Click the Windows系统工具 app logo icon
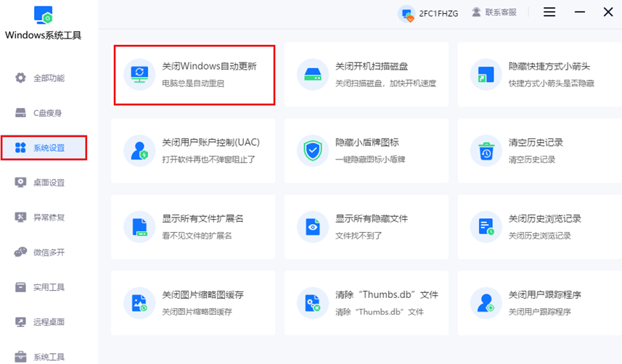 (44, 15)
